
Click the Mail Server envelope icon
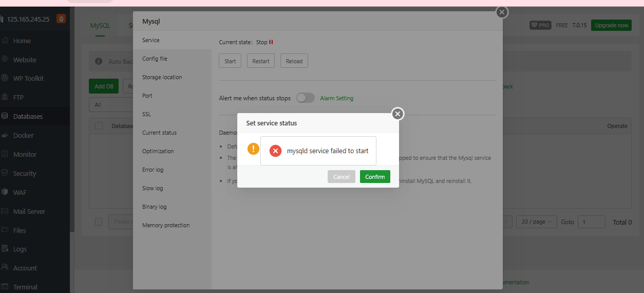coord(5,211)
